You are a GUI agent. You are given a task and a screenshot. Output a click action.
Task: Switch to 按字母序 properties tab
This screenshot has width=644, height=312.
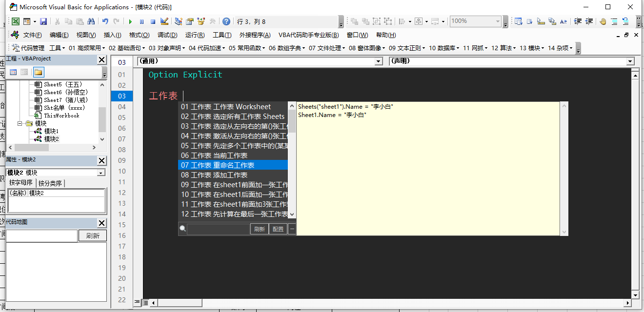21,183
